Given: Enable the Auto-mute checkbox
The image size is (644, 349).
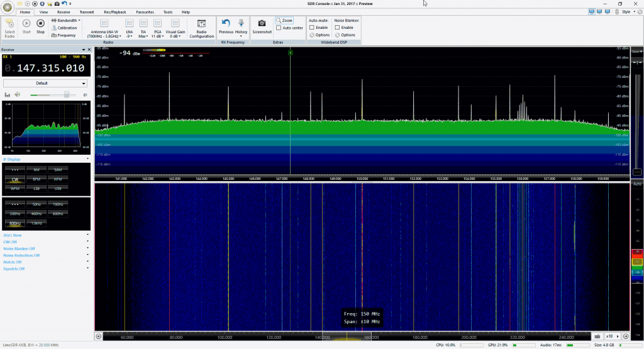Looking at the screenshot, I should tap(312, 27).
